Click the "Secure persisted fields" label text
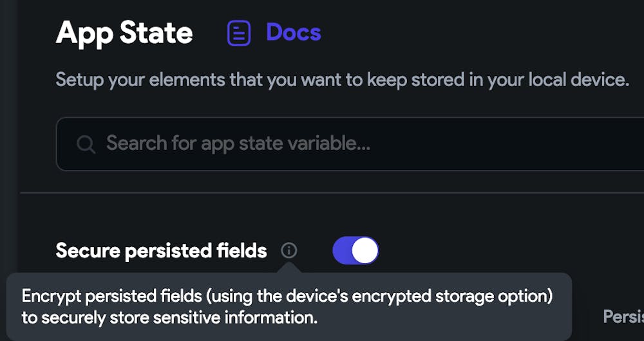Screen dimensions: 644x341 coord(161,250)
